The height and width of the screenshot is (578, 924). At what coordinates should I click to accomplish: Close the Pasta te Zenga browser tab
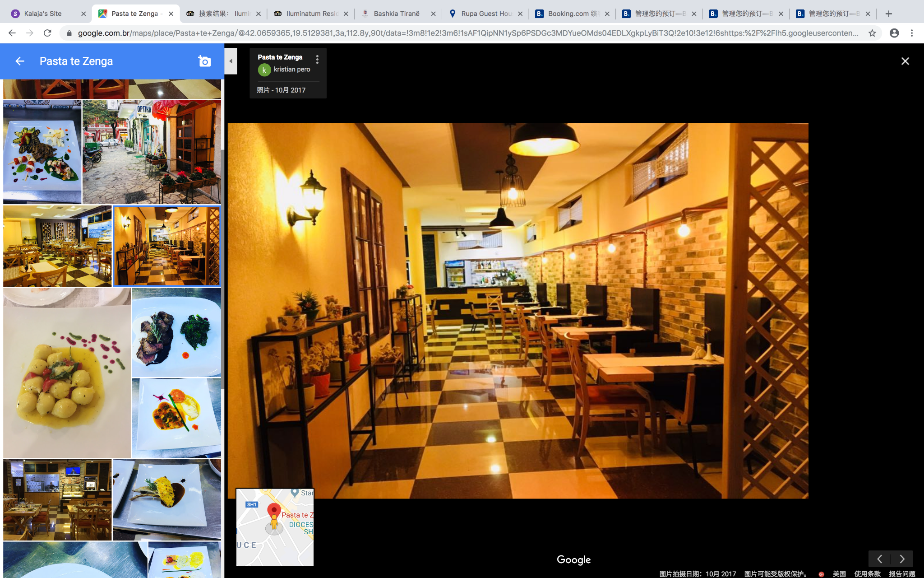pyautogui.click(x=171, y=14)
